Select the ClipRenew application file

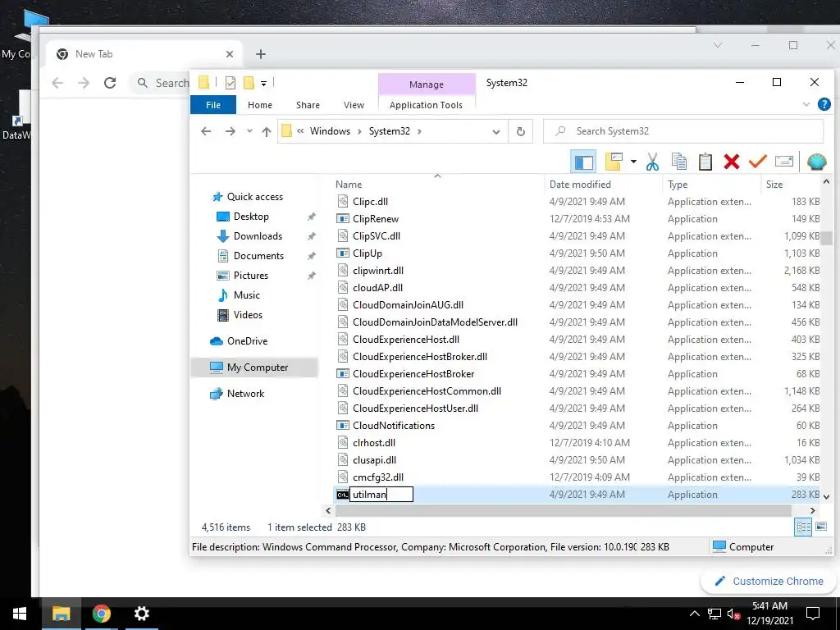pos(376,219)
